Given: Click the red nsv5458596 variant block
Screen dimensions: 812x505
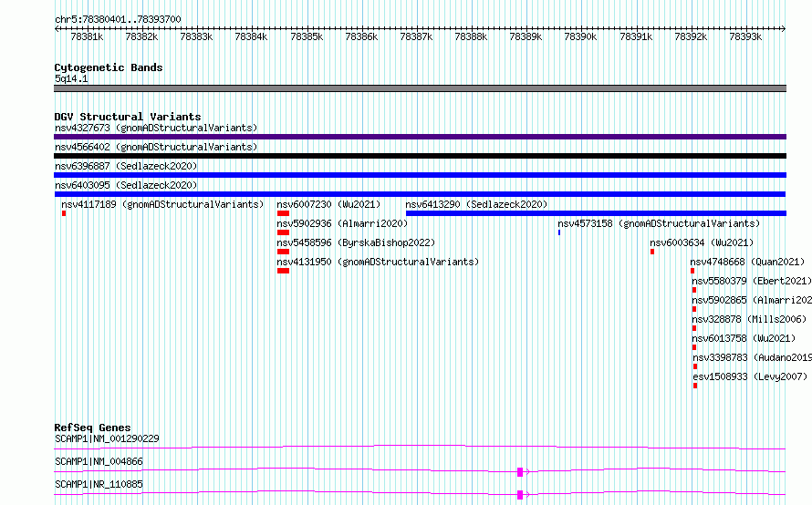Looking at the screenshot, I should click(283, 252).
